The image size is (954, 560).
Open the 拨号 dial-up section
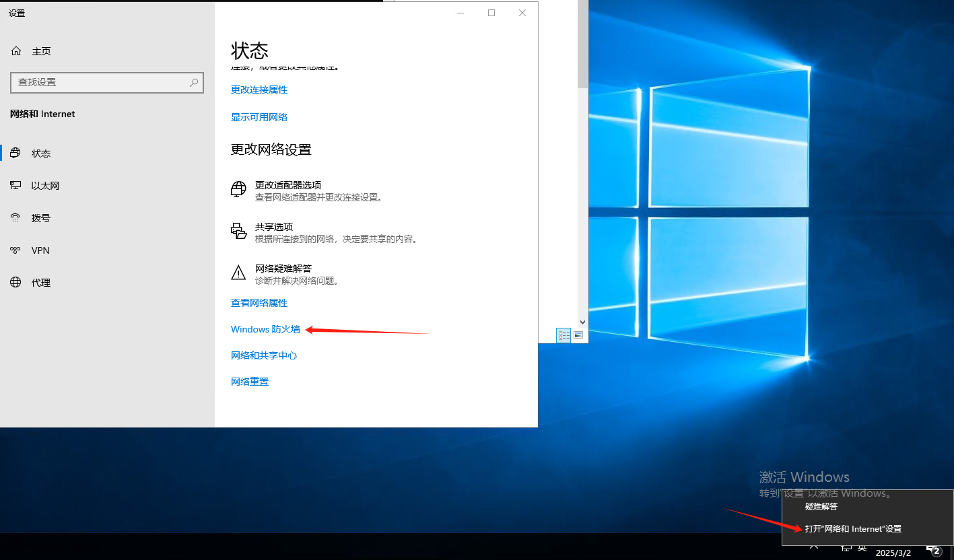pyautogui.click(x=40, y=218)
